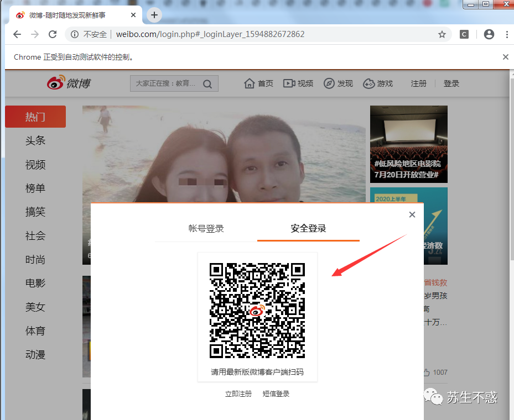Reload the page with the refresh icon
This screenshot has height=420, width=514.
[x=53, y=34]
